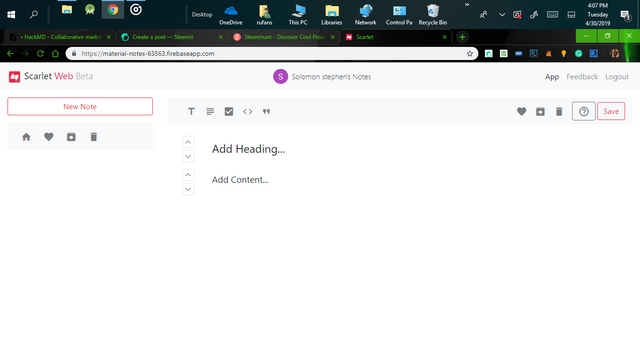Move the heading block down
This screenshot has height=360, width=640.
click(x=188, y=156)
